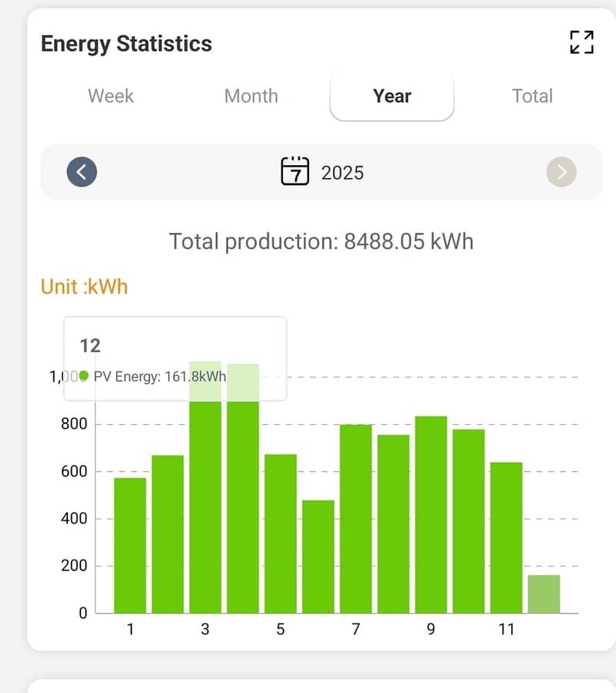The height and width of the screenshot is (693, 616).
Task: Click the month 8 production bar
Action: pyautogui.click(x=393, y=523)
